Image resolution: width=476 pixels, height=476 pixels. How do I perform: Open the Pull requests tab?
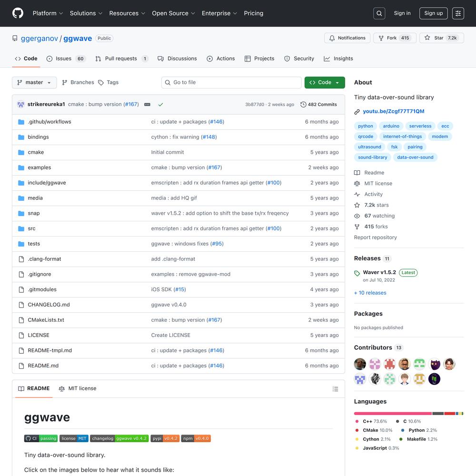click(121, 59)
